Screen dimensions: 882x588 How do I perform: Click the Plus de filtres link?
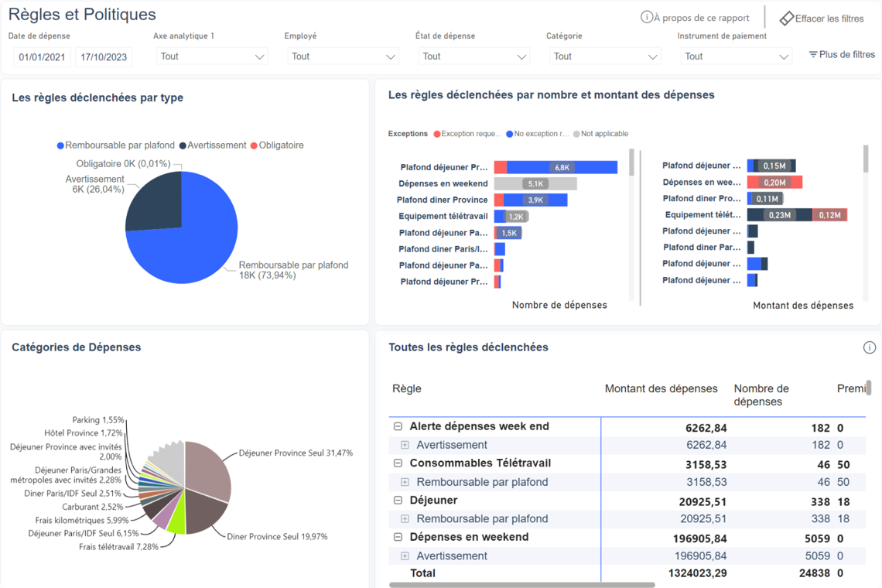pos(847,55)
